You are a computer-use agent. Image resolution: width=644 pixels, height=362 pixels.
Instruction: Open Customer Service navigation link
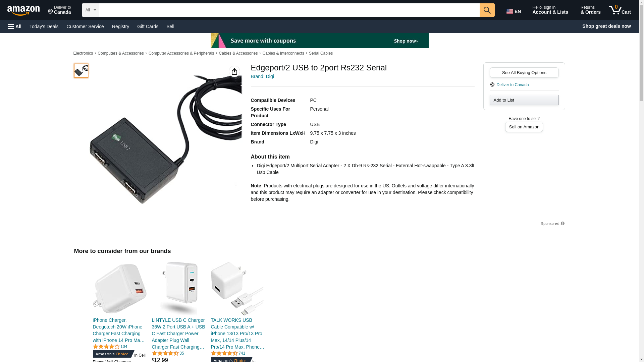[x=85, y=26]
